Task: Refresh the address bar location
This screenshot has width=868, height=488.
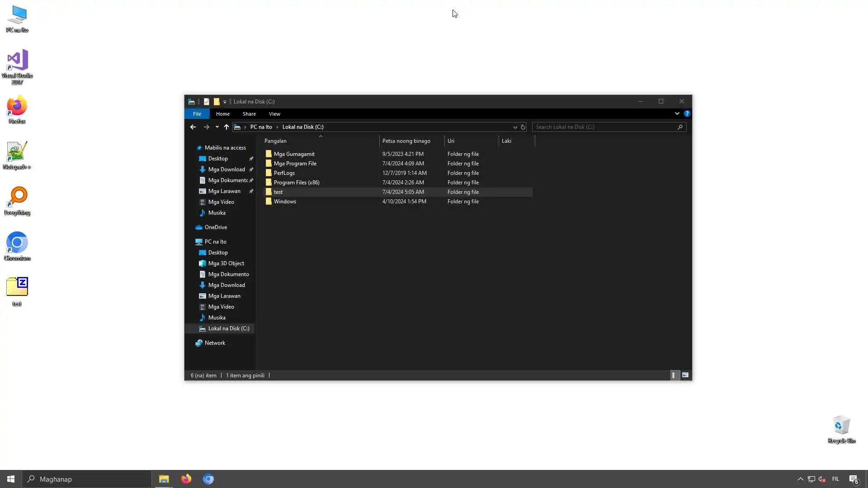Action: pos(523,127)
